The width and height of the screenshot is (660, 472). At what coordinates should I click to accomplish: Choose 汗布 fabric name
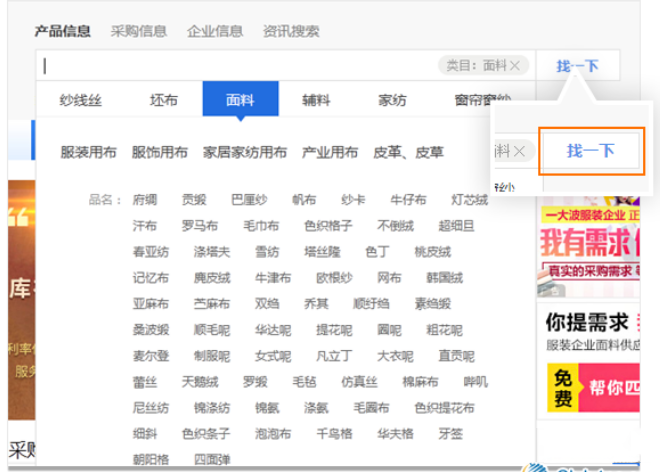click(145, 226)
